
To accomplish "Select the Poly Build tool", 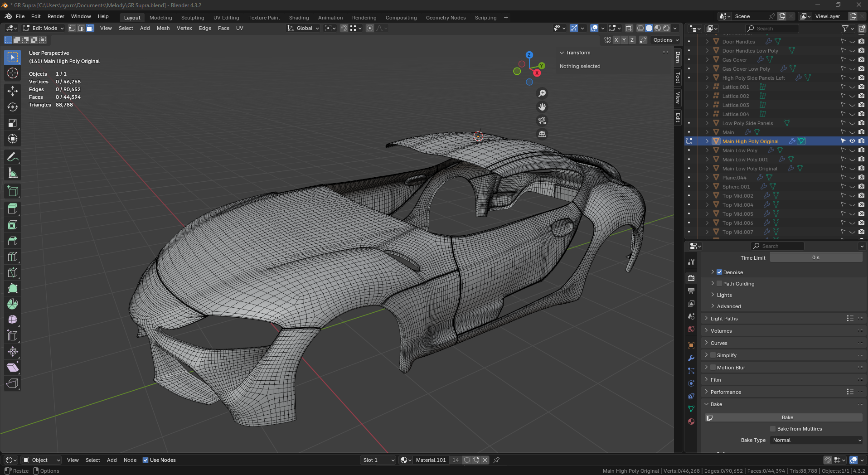I will pos(13,288).
